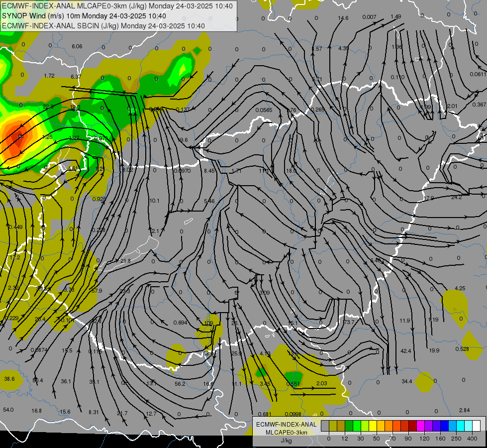Click the purple legend swatch
The height and width of the screenshot is (448, 487).
(429, 426)
